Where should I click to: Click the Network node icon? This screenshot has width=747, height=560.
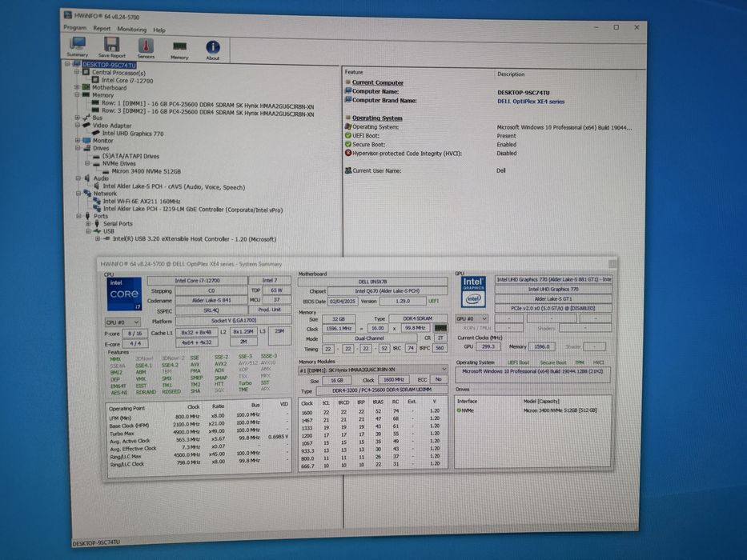87,194
